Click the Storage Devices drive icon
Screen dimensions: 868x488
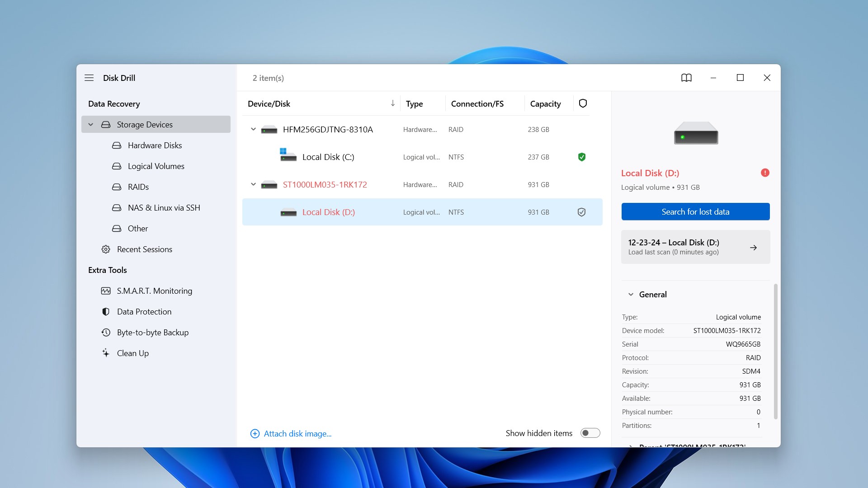tap(106, 124)
